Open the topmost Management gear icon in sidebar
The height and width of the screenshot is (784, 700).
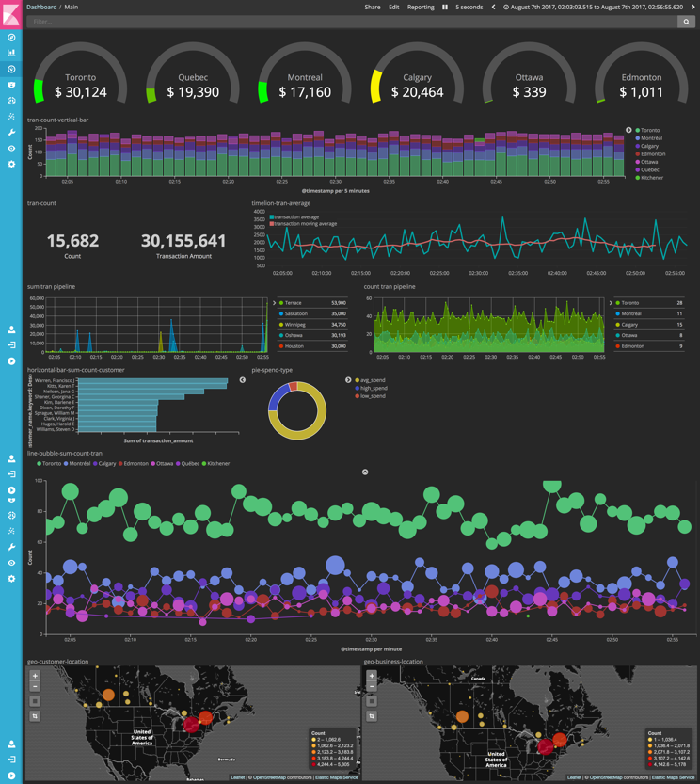point(11,164)
